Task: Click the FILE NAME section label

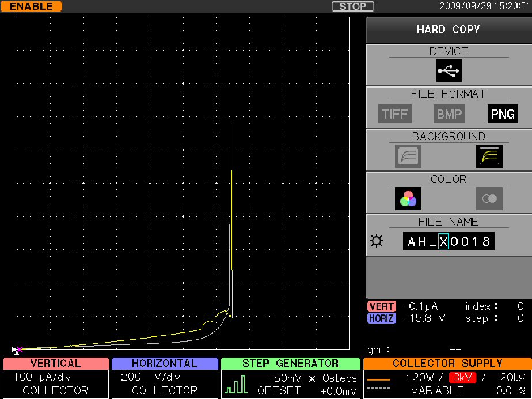Action: click(x=449, y=222)
